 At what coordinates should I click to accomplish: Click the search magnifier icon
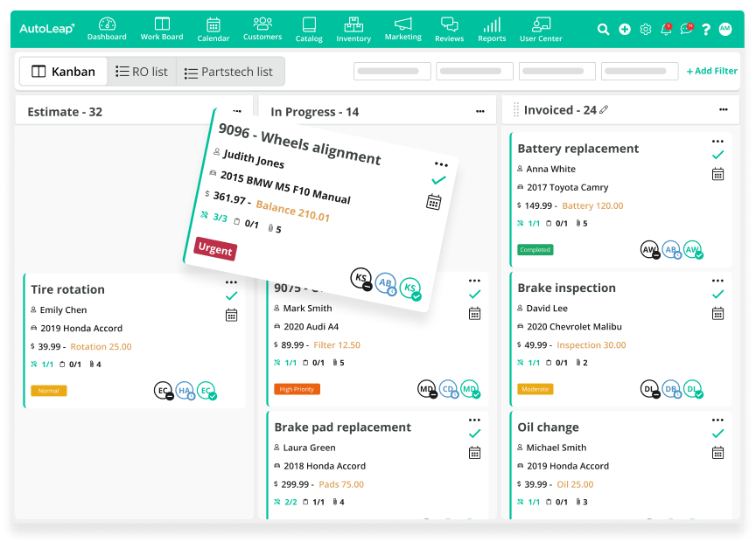click(x=603, y=29)
